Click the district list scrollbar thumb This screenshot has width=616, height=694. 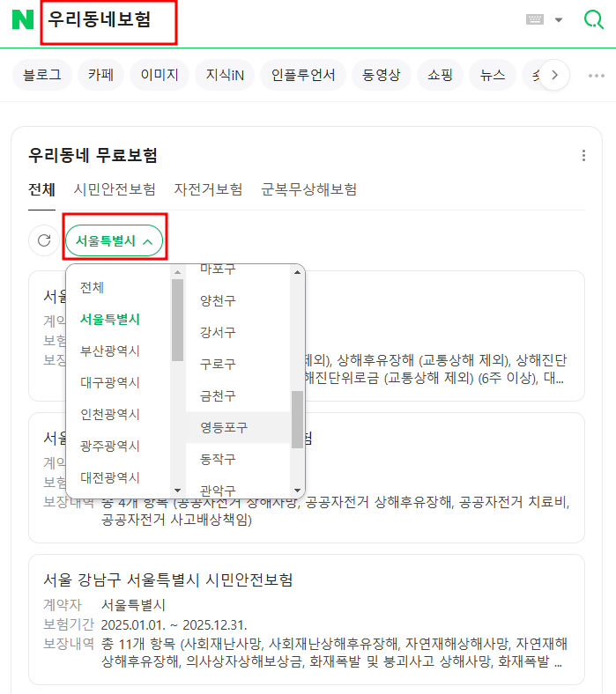tap(298, 419)
